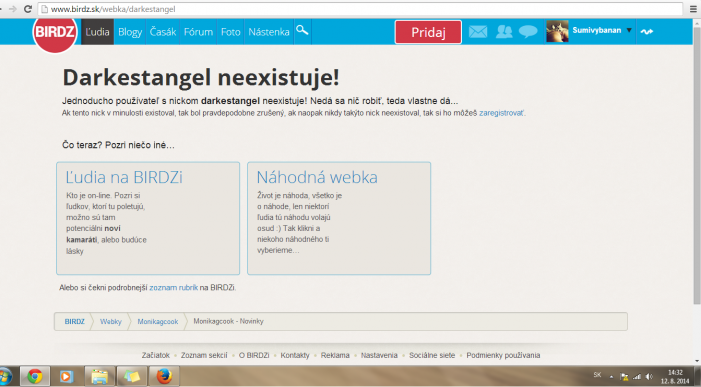Open the media player taskbar icon
Screen dimensions: 701x387
pyautogui.click(x=66, y=376)
